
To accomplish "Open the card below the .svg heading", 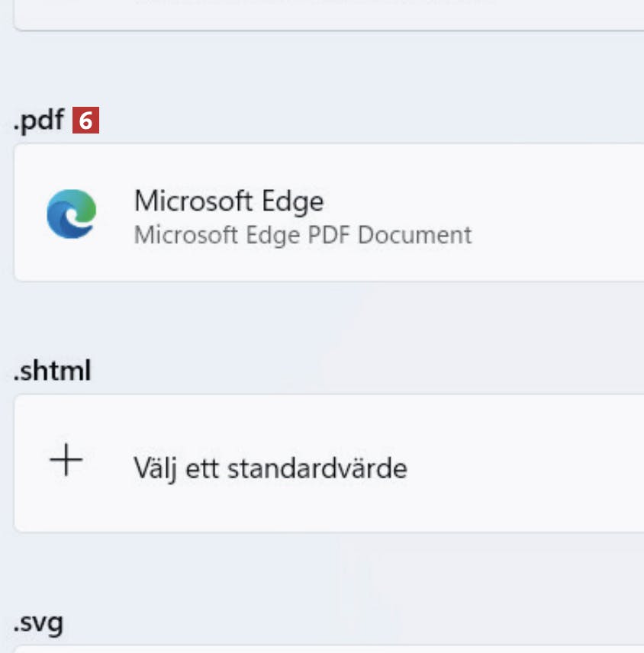I will pyautogui.click(x=328, y=648).
